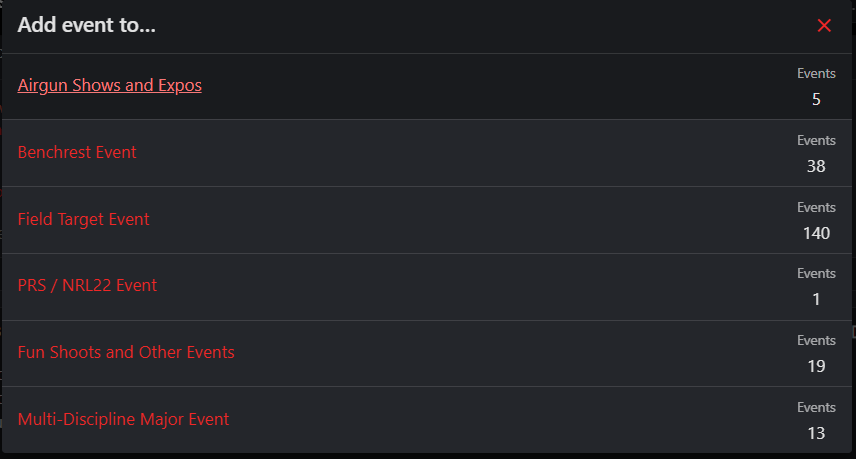This screenshot has width=856, height=459.
Task: Click the Events label in Multi-Discipline row
Action: [816, 408]
